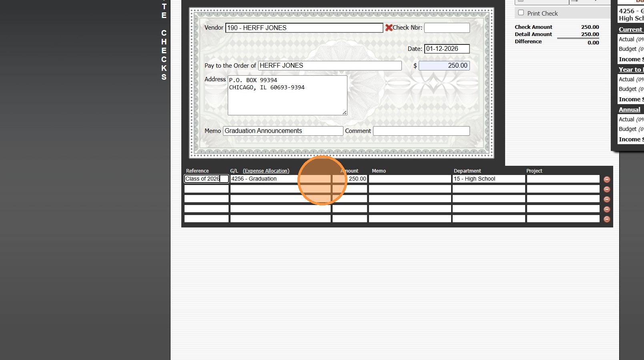Select the Department cell 15 - High School
Viewport: 644px width, 360px height.
coord(489,179)
